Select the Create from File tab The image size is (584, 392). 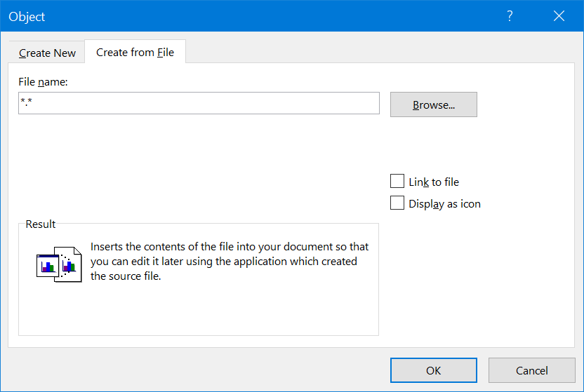[135, 52]
